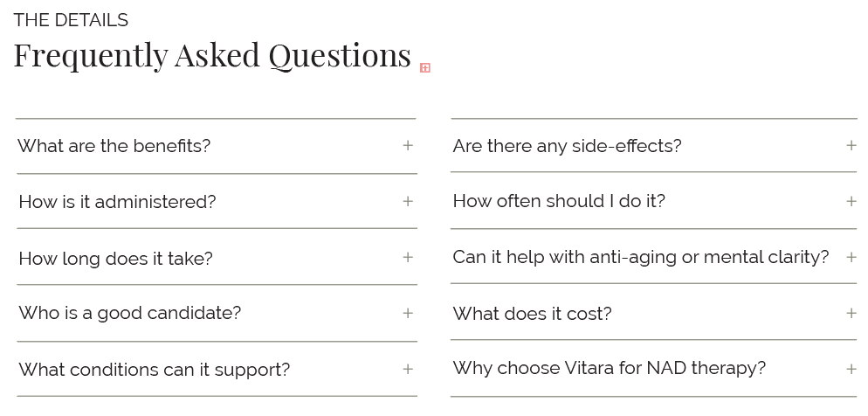Click the "Frequently Asked Questions" heading
The height and width of the screenshot is (416, 868).
[212, 55]
